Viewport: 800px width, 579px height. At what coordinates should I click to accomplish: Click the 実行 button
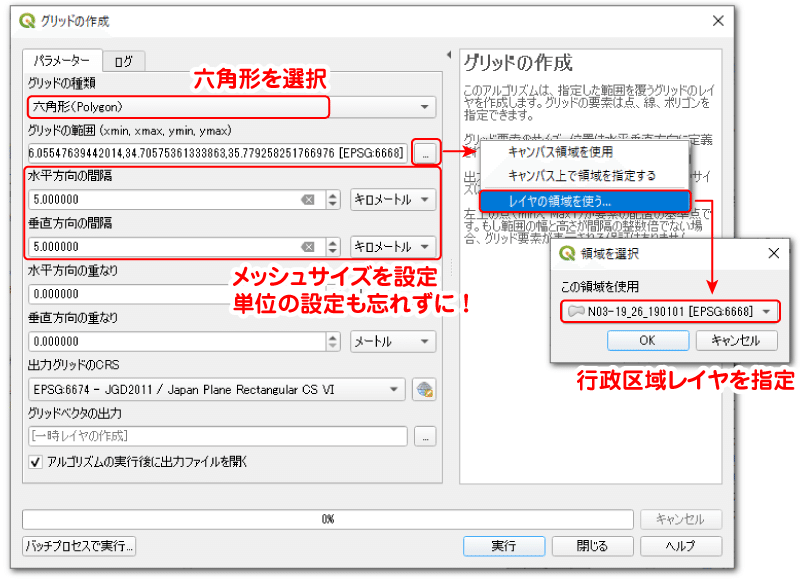(504, 546)
